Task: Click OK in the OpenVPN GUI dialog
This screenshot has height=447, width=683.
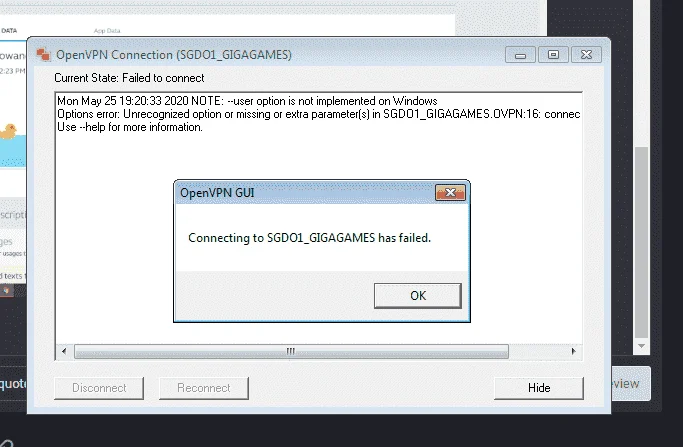Action: [x=417, y=296]
